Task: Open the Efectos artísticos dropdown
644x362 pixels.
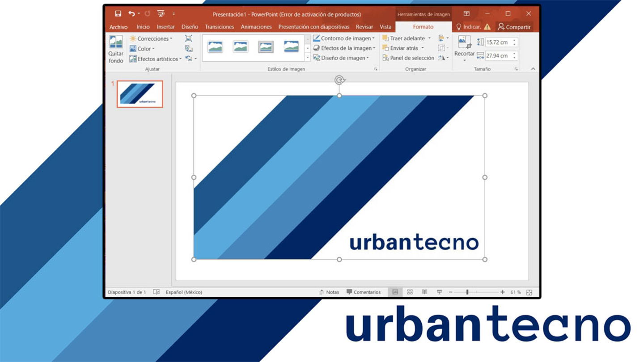Action: pos(155,59)
